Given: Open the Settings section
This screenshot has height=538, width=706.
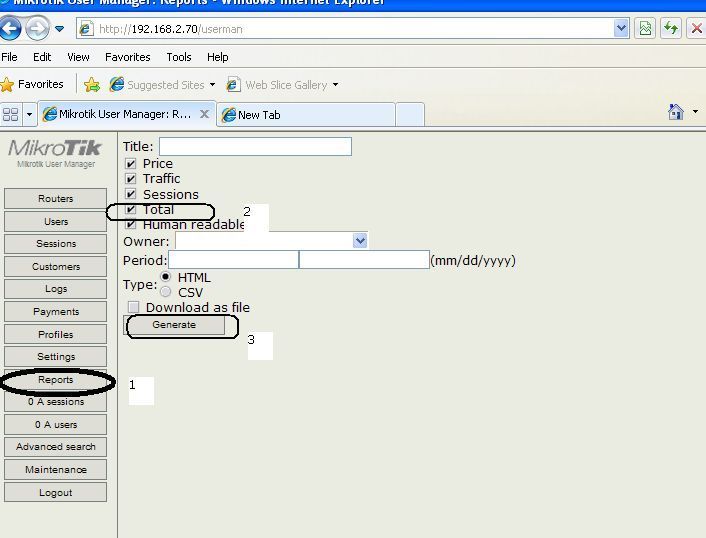Looking at the screenshot, I should coord(55,357).
